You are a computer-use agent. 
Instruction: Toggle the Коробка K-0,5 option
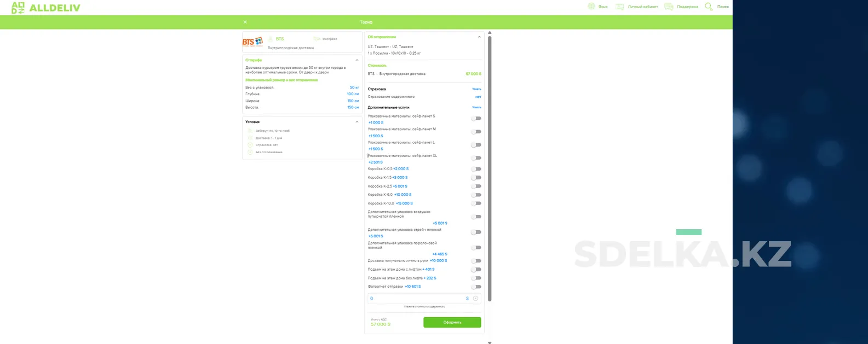pos(476,169)
